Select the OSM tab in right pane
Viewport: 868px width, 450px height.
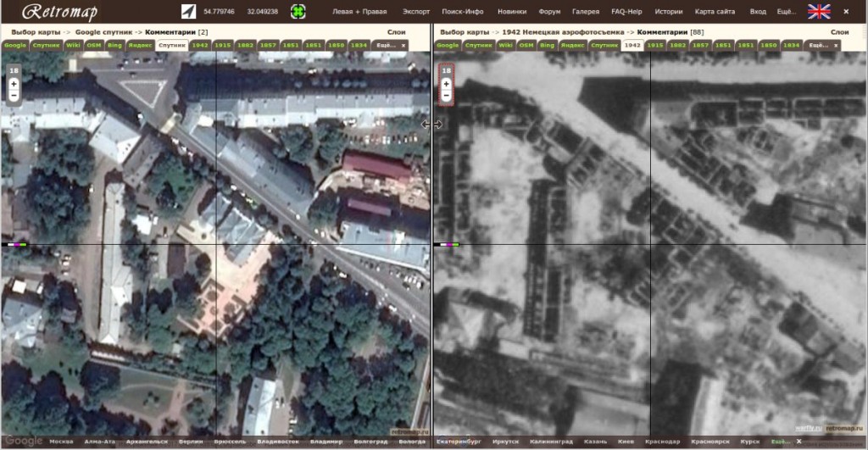[526, 46]
